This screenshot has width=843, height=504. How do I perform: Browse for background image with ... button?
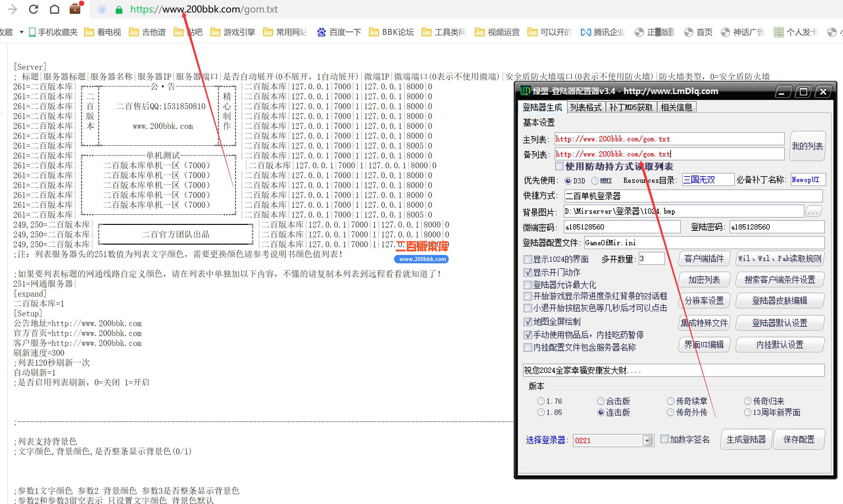pyautogui.click(x=813, y=212)
